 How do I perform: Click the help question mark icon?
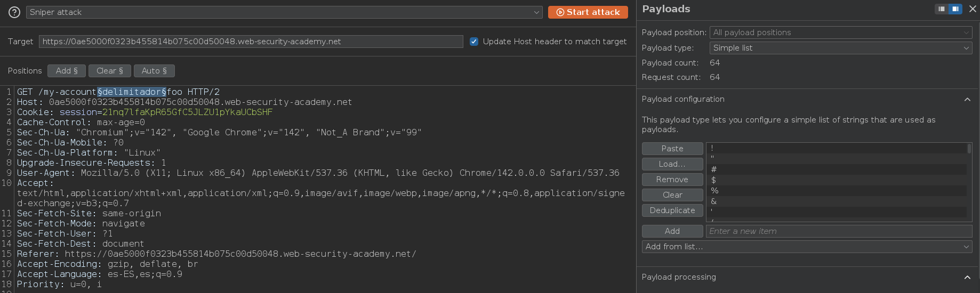coord(14,12)
